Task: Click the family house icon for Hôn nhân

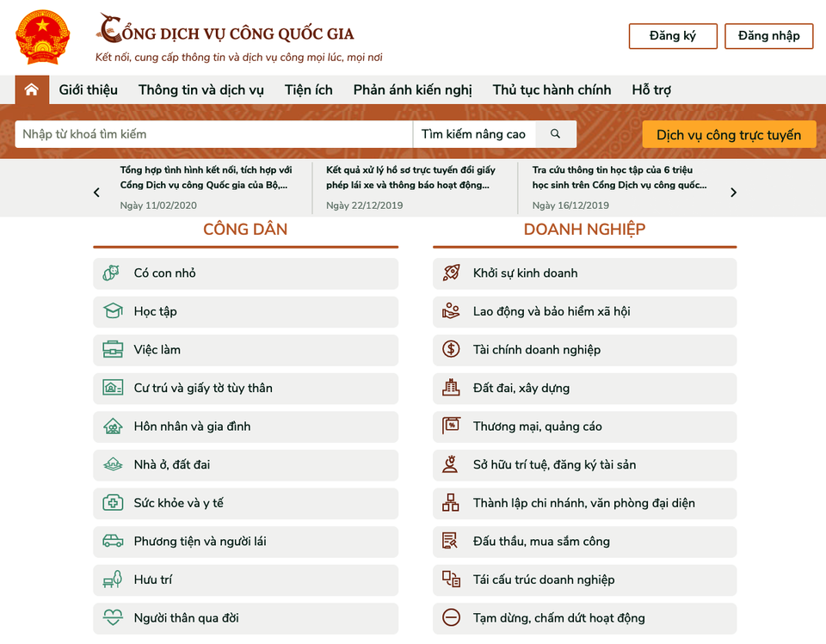Action: (x=112, y=426)
